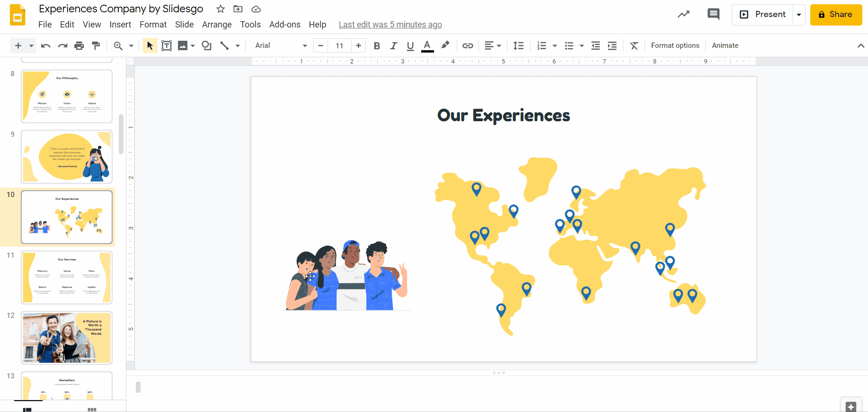Open the Tools menu
Image resolution: width=868 pixels, height=412 pixels.
[250, 25]
